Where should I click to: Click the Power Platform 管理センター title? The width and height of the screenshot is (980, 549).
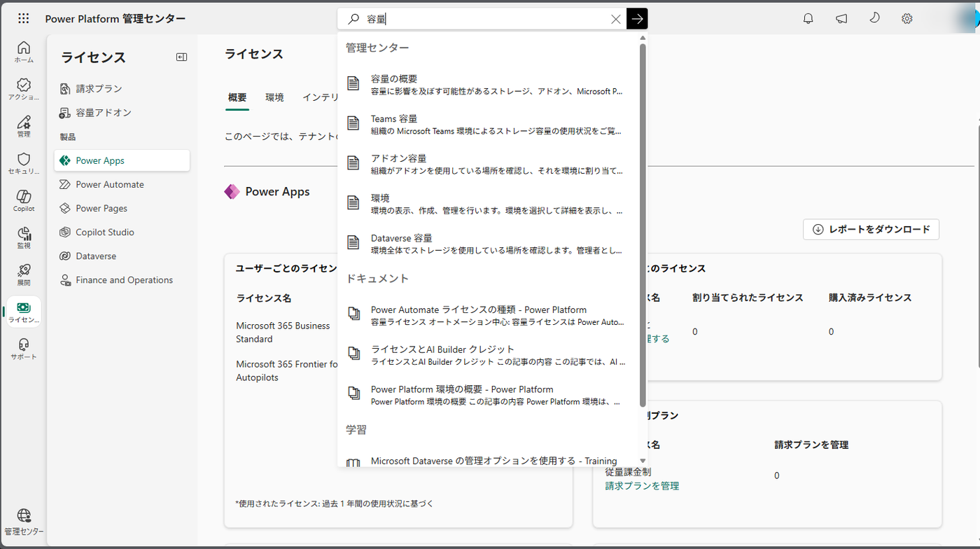tap(115, 19)
